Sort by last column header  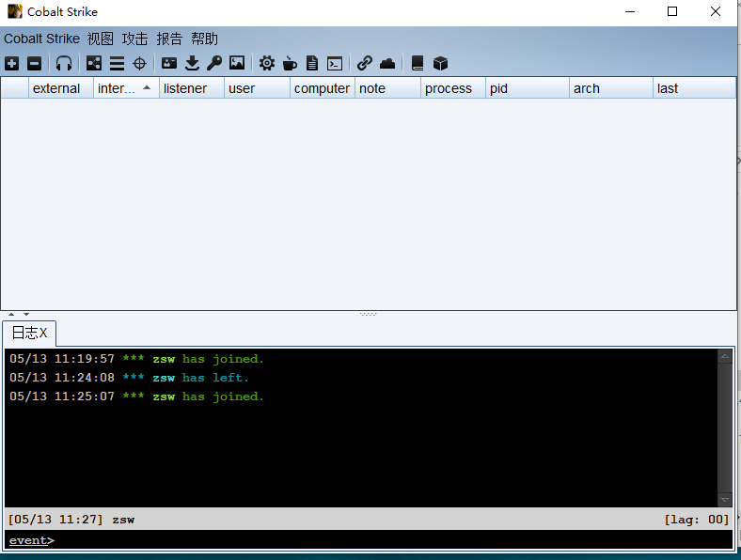click(695, 88)
